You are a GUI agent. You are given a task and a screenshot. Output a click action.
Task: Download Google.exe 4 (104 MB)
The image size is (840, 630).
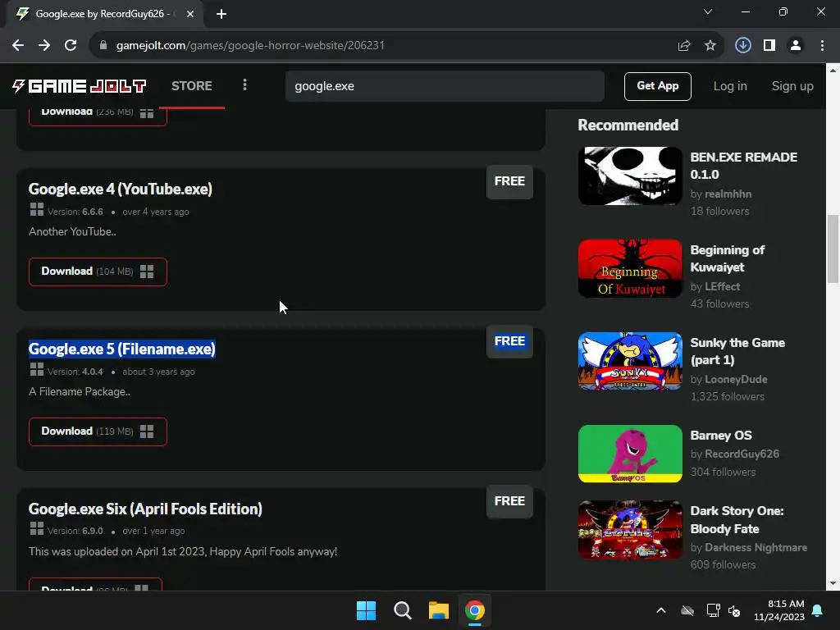tap(98, 272)
